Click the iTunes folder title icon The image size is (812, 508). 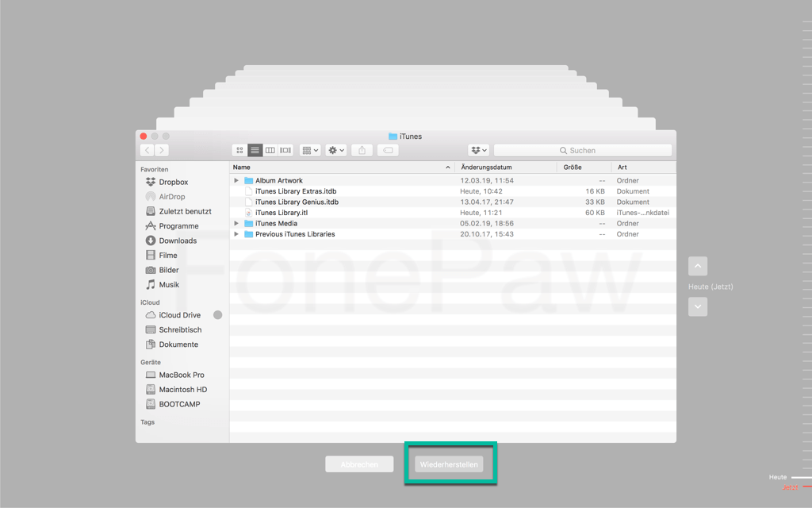[x=393, y=137]
